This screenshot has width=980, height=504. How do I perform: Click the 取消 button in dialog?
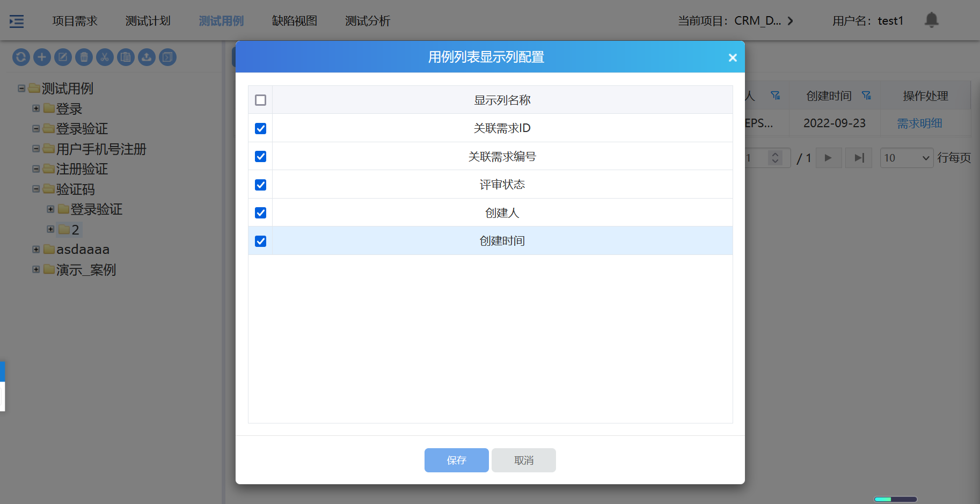pyautogui.click(x=523, y=460)
